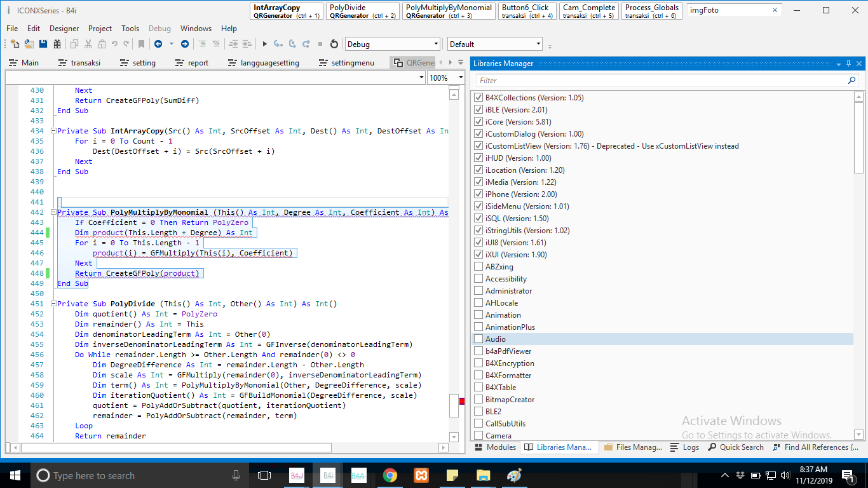The height and width of the screenshot is (488, 868).
Task: Click the Save file toolbar icon
Action: point(43,44)
